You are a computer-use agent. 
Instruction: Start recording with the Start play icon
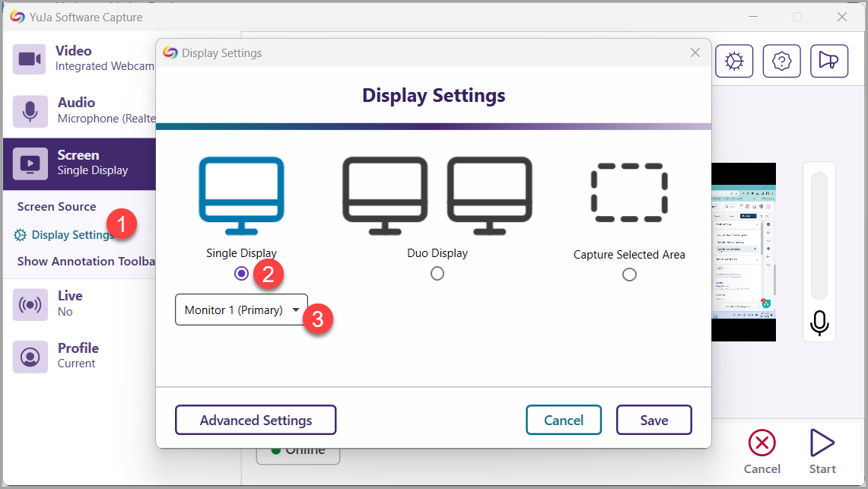(x=822, y=443)
